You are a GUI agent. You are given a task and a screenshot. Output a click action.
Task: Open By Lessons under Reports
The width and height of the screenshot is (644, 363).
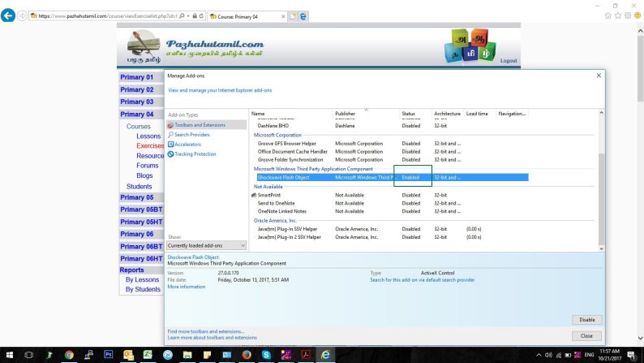coord(142,279)
